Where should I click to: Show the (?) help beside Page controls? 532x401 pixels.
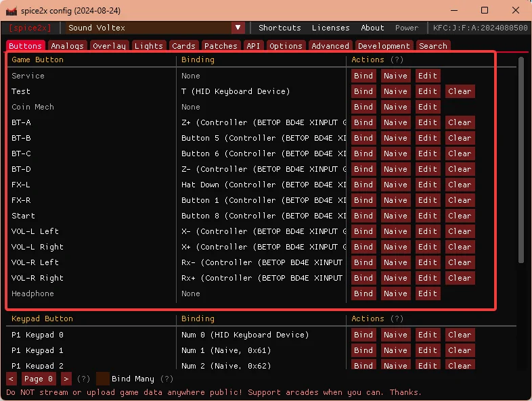83,379
